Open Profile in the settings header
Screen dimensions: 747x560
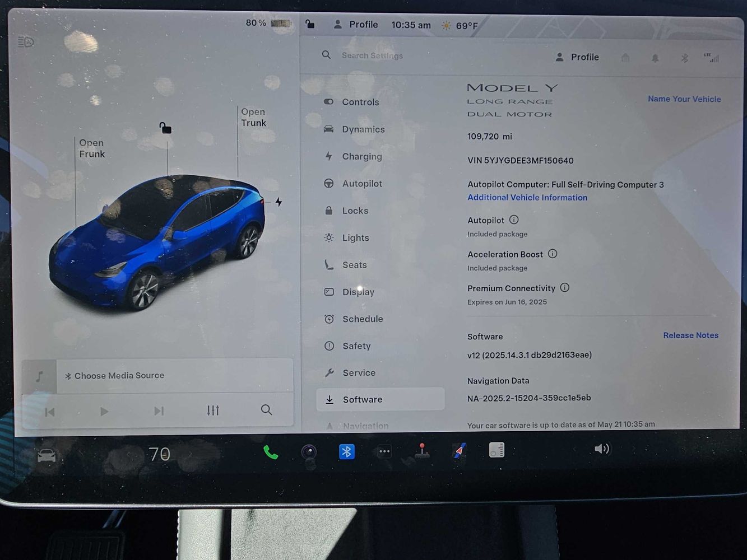tap(577, 57)
